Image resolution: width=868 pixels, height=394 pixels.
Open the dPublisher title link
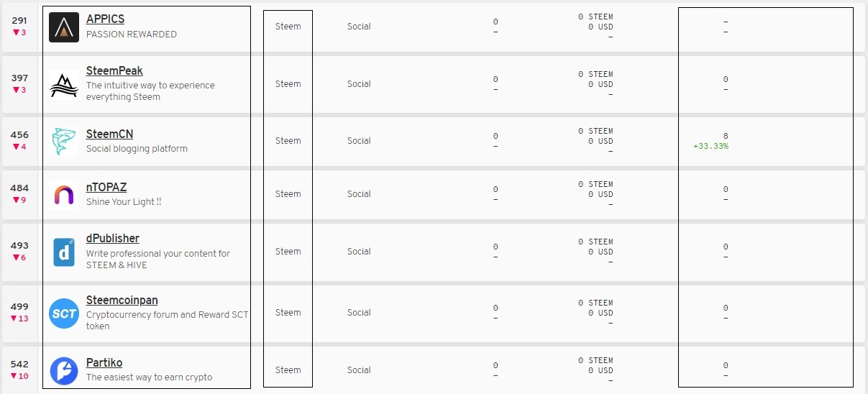tap(113, 239)
